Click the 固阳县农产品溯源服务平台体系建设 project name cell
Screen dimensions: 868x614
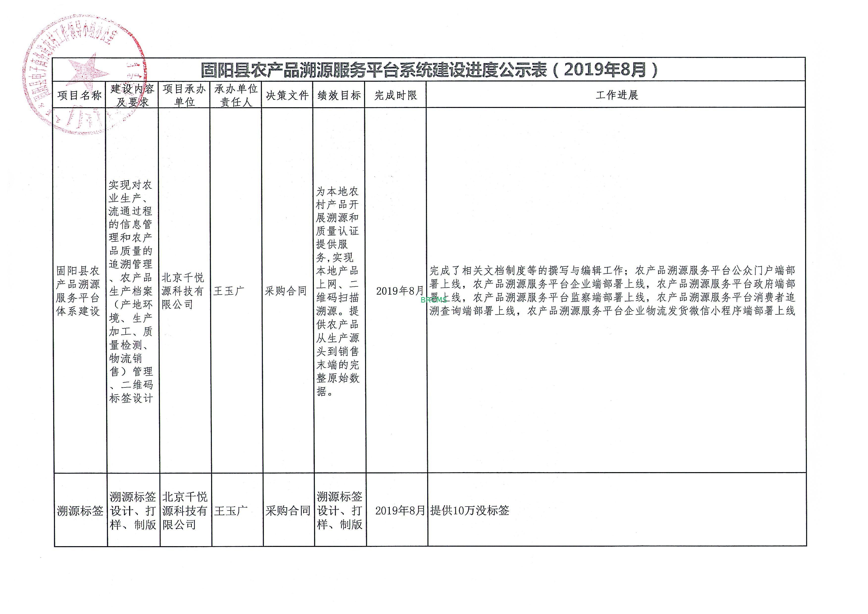[x=78, y=291]
